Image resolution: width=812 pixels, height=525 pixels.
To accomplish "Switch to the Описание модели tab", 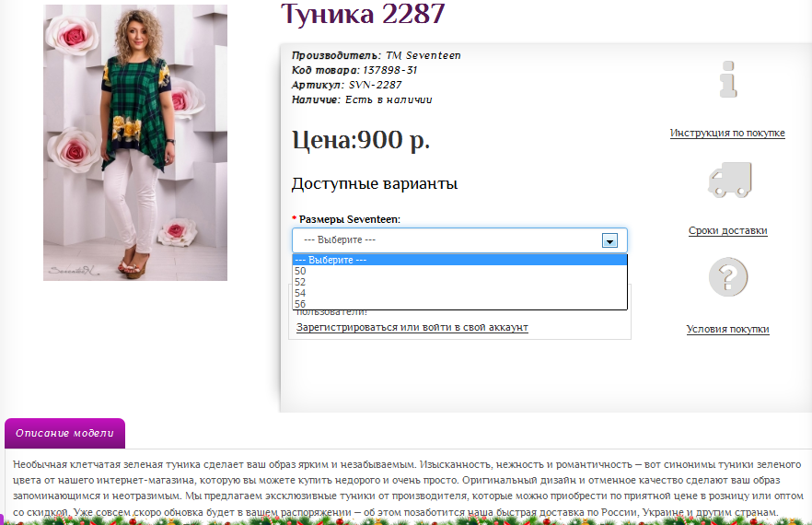I will tap(64, 433).
